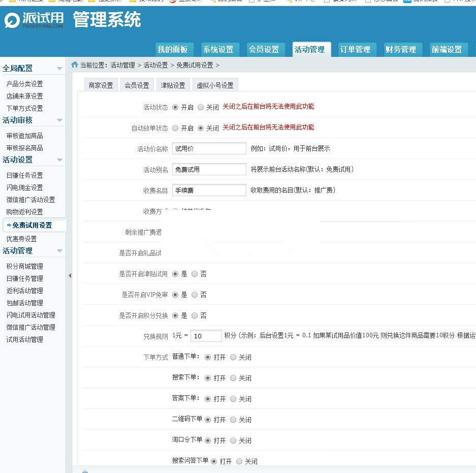Click the arrow icon beside 免费试用设置

(9, 225)
